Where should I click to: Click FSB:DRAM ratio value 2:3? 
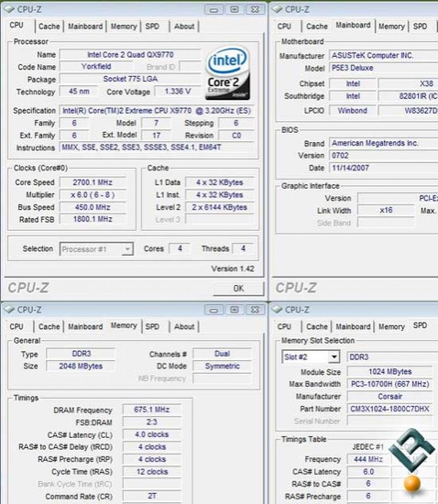tap(152, 422)
